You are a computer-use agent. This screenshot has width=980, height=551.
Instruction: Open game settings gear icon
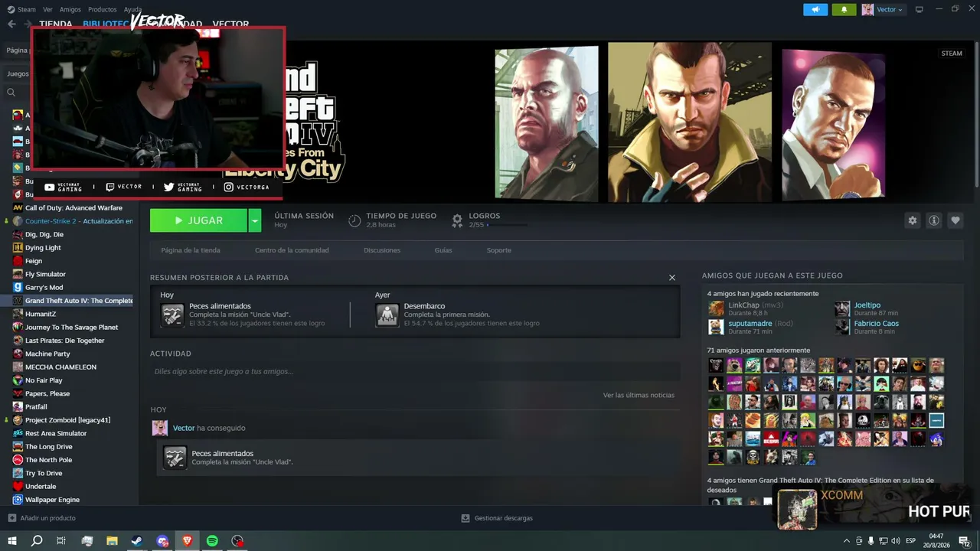tap(913, 220)
